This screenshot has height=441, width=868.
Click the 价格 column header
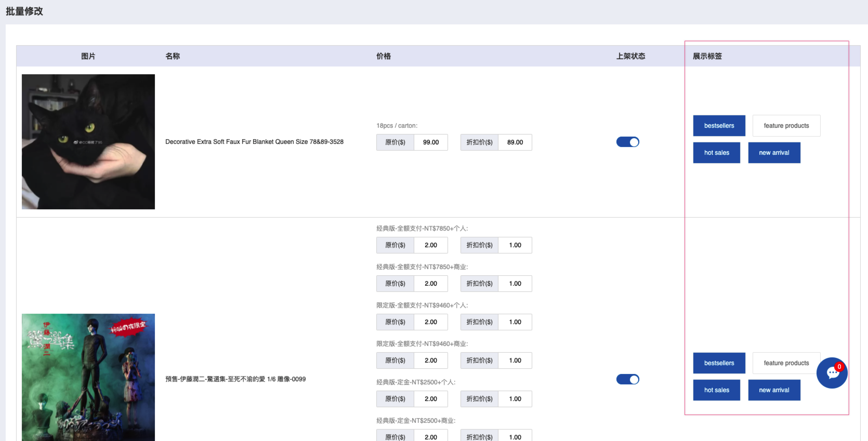(384, 56)
